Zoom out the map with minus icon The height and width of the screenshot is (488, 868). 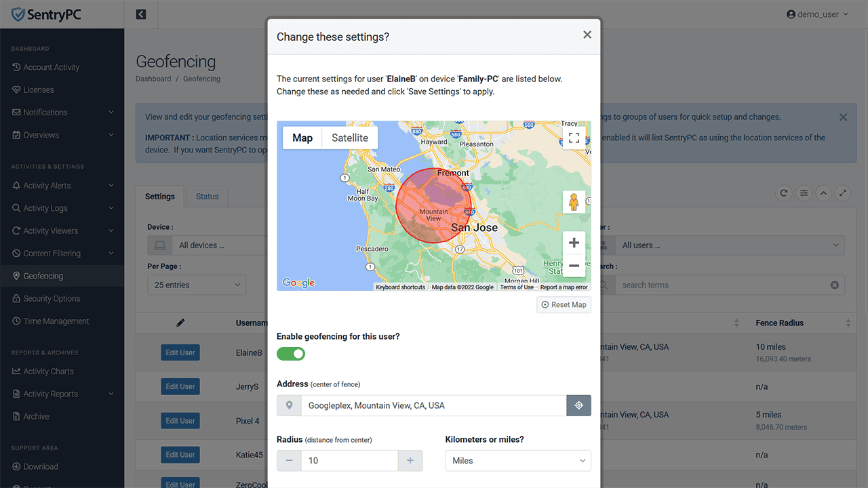coord(574,266)
